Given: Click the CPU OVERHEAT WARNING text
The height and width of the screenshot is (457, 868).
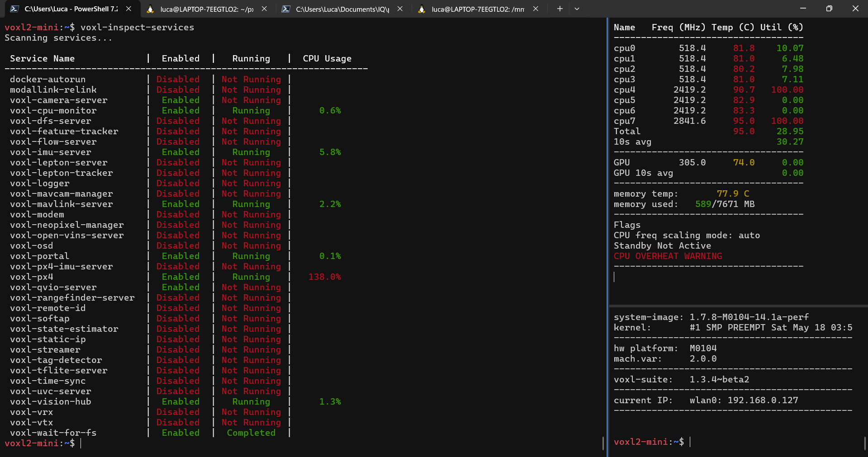Looking at the screenshot, I should [x=668, y=256].
